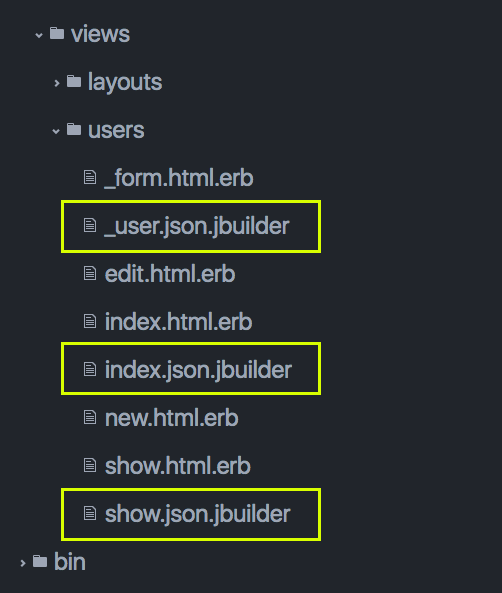Click file icon beside index.json.jbuilder

tap(90, 369)
